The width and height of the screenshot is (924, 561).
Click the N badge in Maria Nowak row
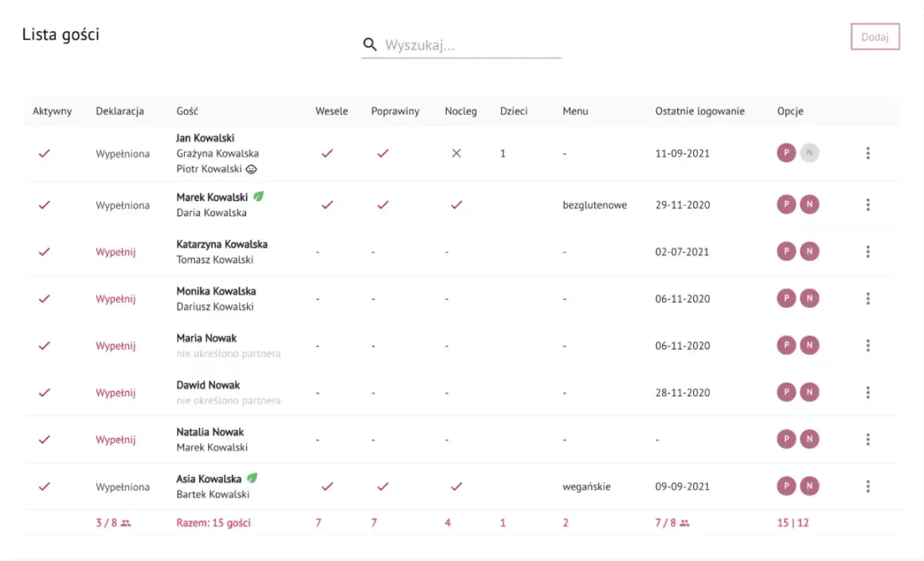[x=809, y=345]
